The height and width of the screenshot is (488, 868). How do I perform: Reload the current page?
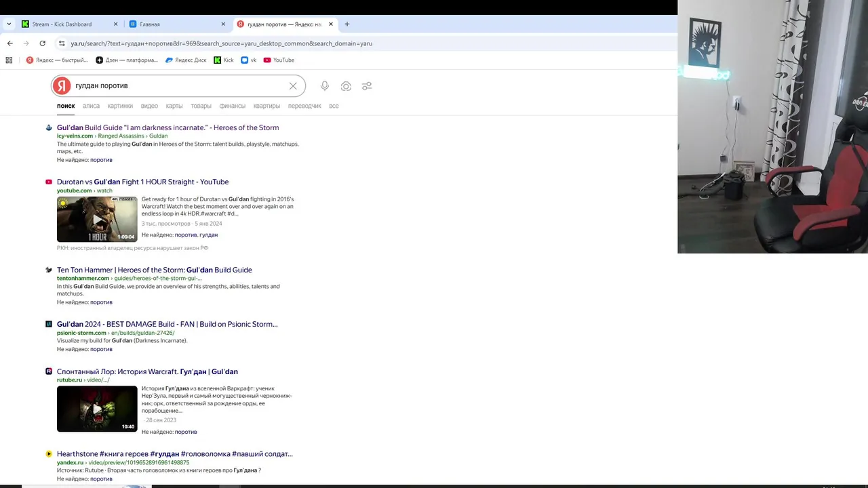pos(42,43)
